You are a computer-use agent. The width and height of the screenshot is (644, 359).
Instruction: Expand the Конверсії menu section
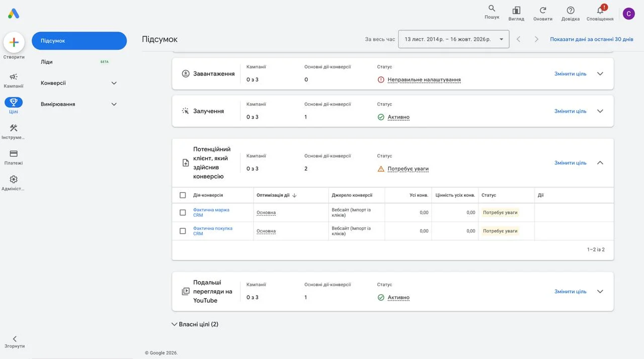pos(114,83)
